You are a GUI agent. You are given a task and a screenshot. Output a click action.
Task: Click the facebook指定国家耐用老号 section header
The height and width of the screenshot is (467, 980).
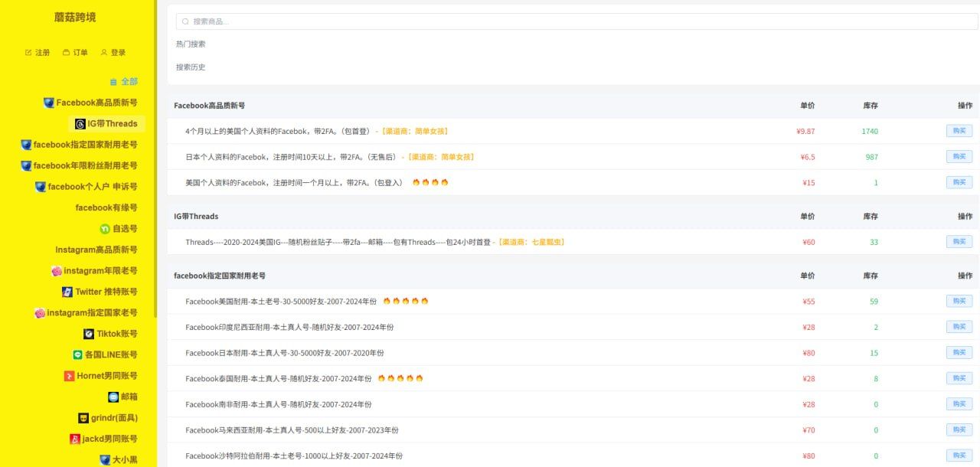tap(220, 276)
